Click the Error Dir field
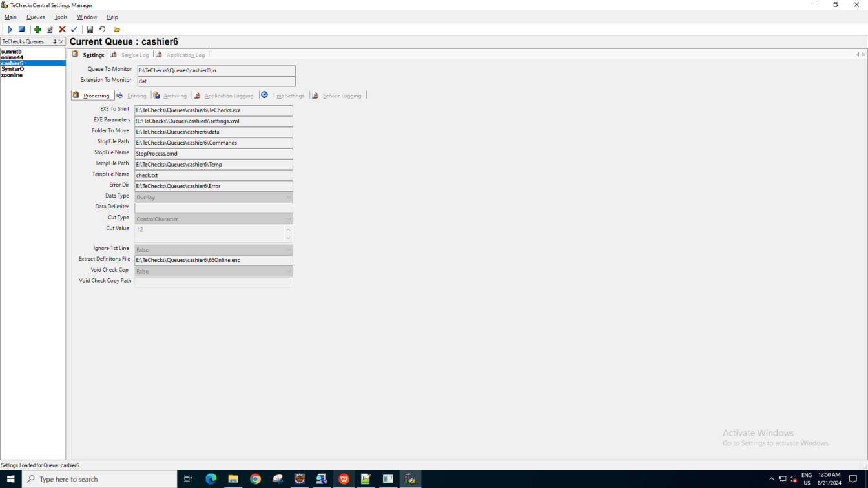This screenshot has height=488, width=868. pos(214,186)
